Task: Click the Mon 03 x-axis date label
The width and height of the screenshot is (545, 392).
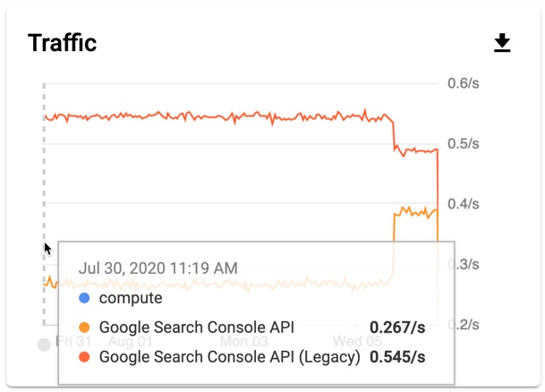Action: [x=244, y=342]
